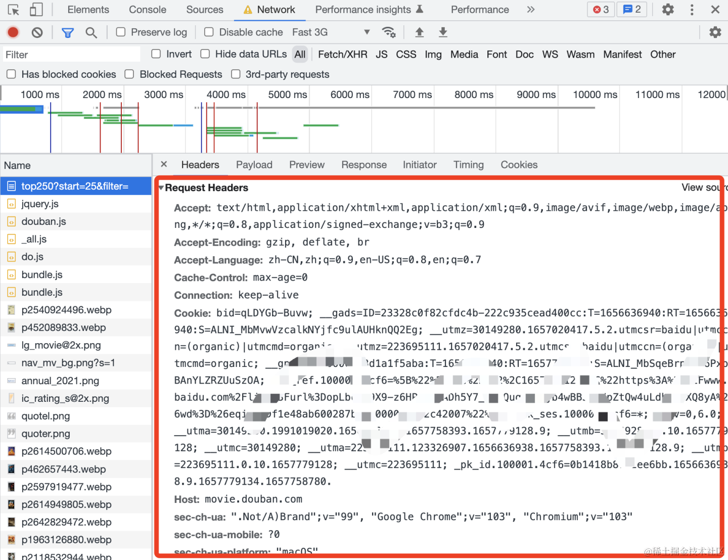Select douban.js request row

pos(76,221)
